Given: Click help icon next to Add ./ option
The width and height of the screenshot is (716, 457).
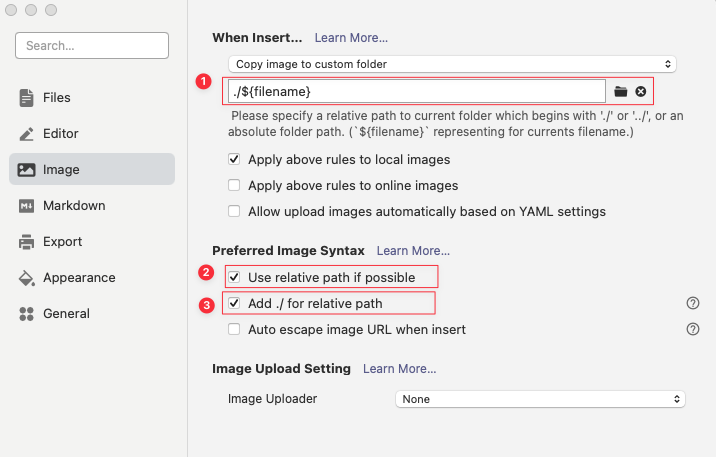Looking at the screenshot, I should point(692,303).
